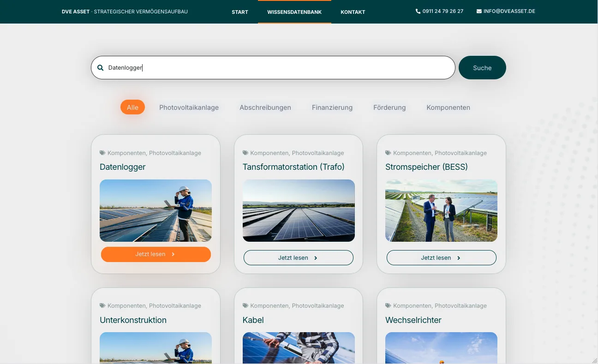
Task: Open the Datenlogger card image
Action: [156, 210]
